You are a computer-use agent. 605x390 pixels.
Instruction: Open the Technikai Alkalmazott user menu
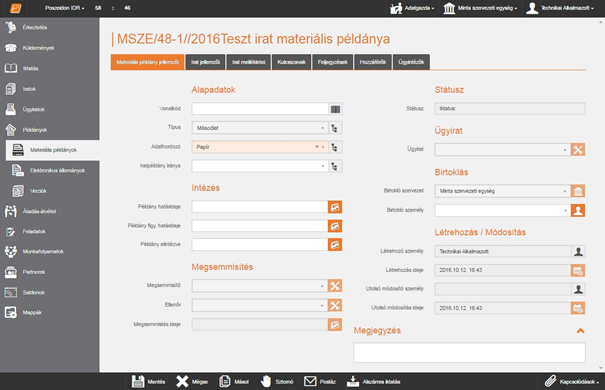pyautogui.click(x=560, y=8)
